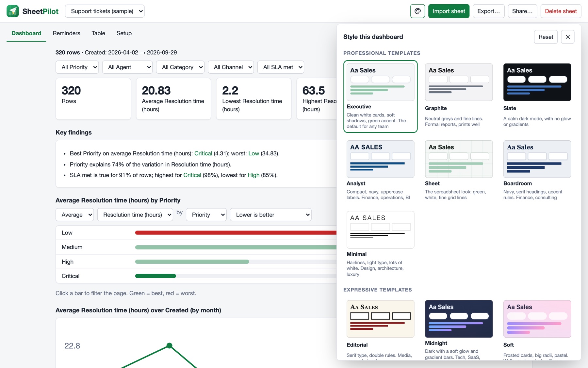This screenshot has width=588, height=368.
Task: Filter by the High priority bar
Action: (x=192, y=262)
